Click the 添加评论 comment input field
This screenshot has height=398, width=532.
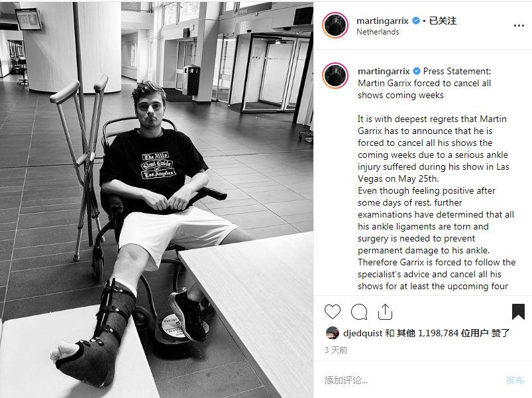(411, 380)
